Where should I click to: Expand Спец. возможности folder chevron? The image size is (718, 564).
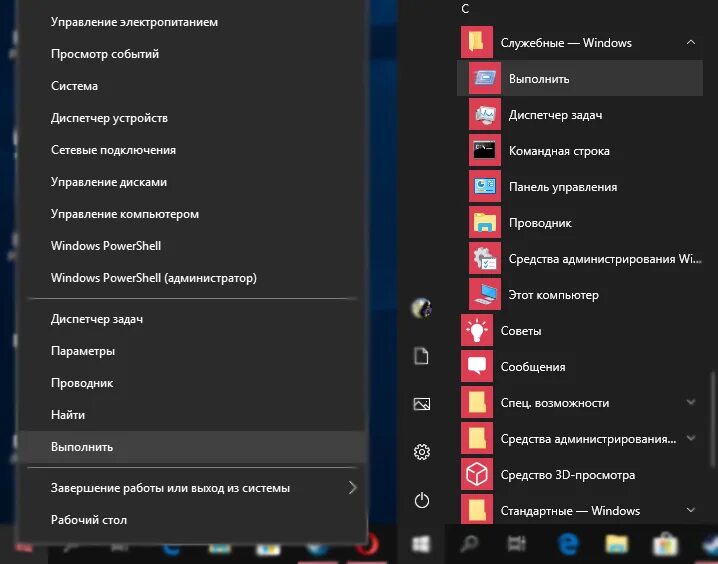pos(691,402)
